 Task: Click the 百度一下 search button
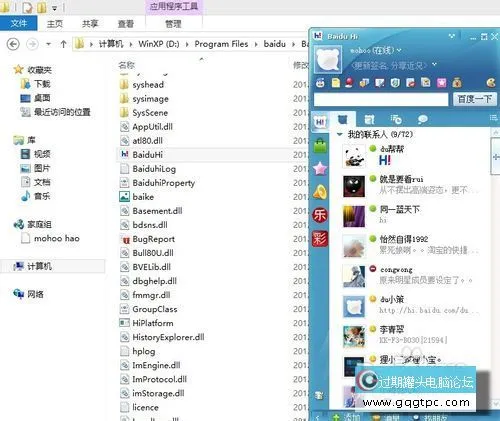pyautogui.click(x=475, y=99)
